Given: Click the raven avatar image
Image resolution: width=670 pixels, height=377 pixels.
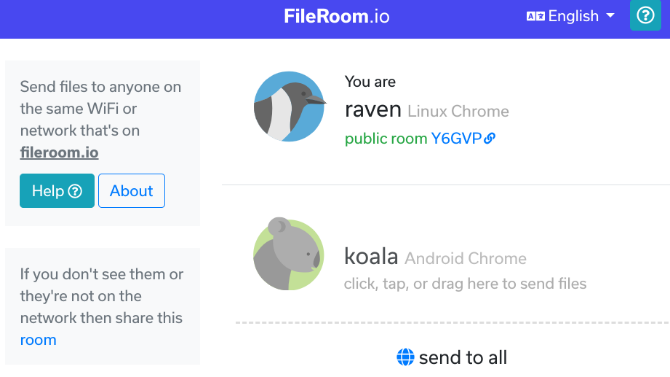Looking at the screenshot, I should coord(290,106).
